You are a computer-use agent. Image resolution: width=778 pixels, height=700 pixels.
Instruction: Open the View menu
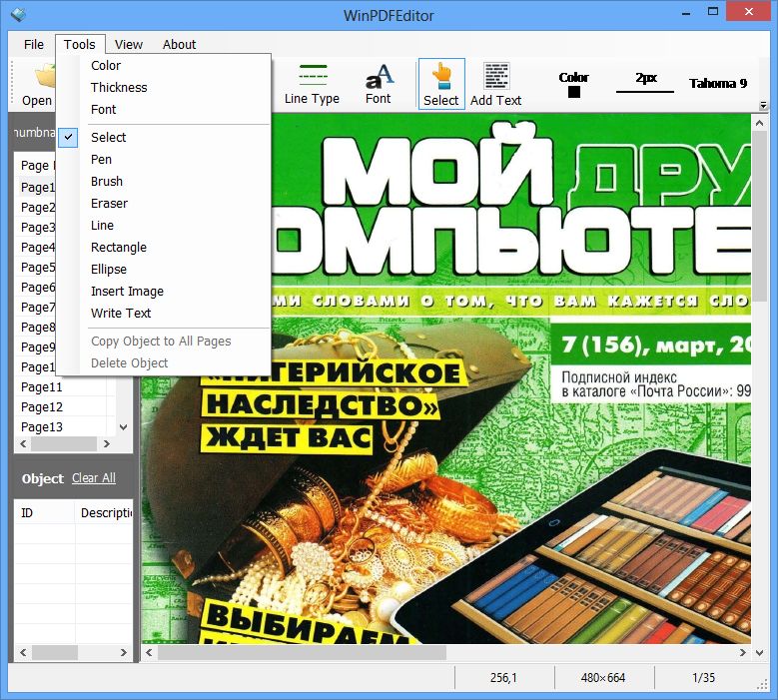tap(129, 44)
